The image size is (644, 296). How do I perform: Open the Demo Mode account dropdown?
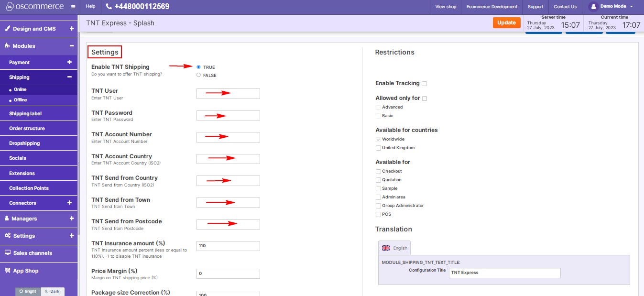631,7
